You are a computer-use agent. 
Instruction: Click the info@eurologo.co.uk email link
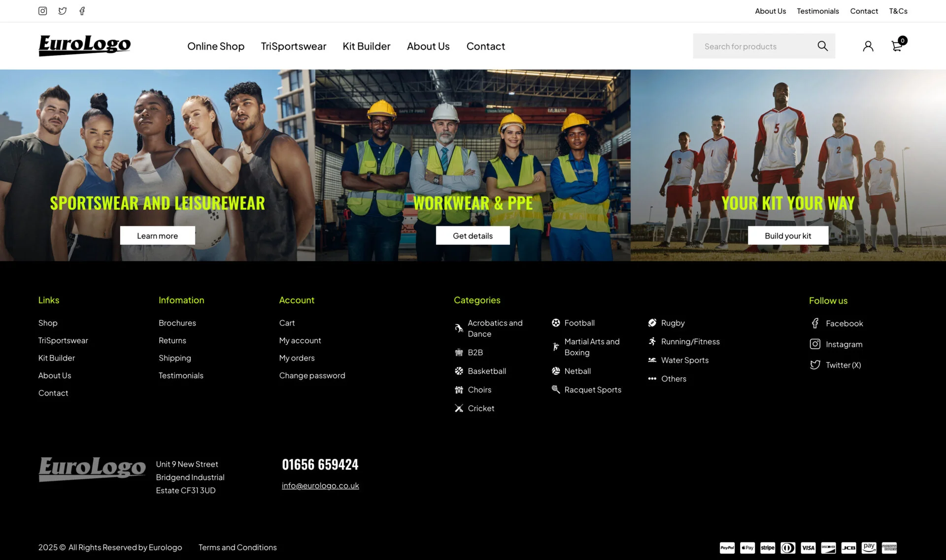pyautogui.click(x=320, y=486)
